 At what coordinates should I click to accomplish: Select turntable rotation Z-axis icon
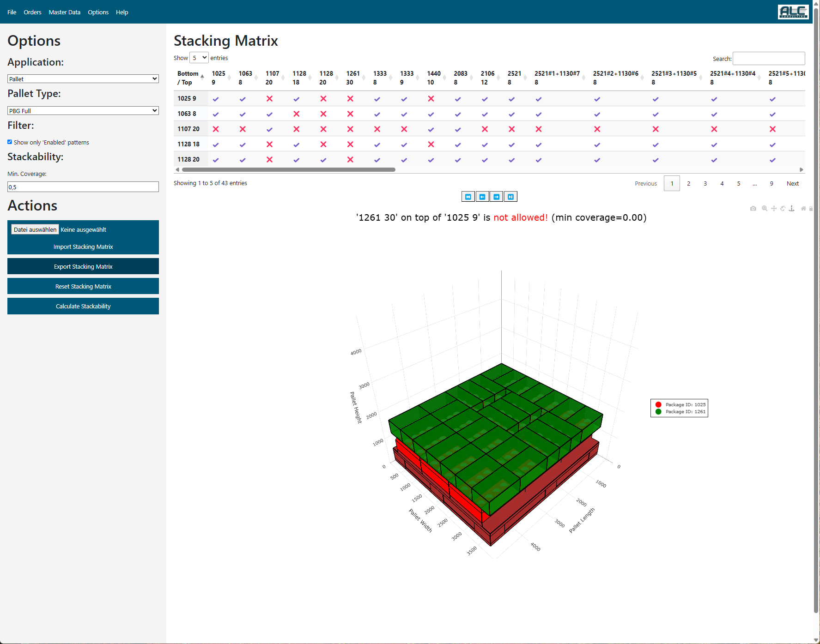click(x=791, y=209)
